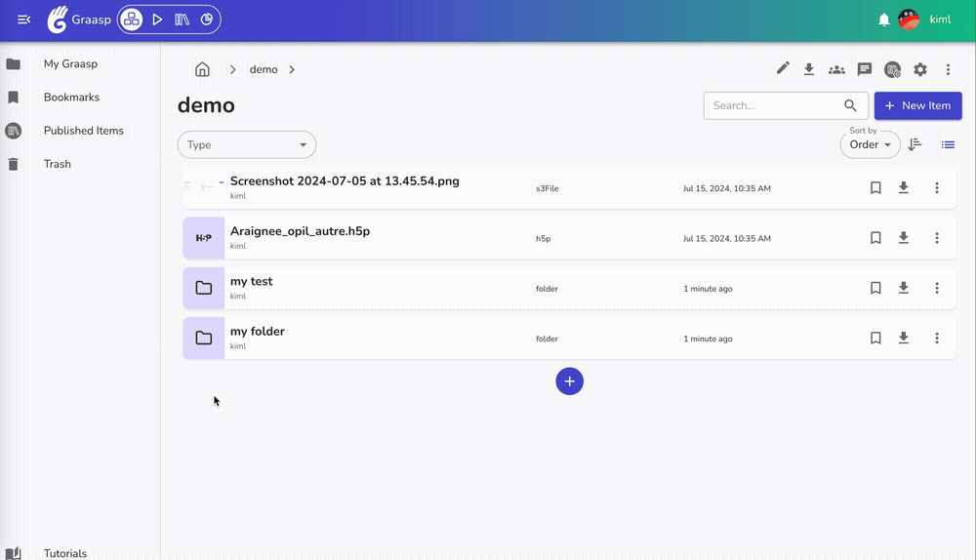Open the Graasp Player platform icon

[157, 20]
